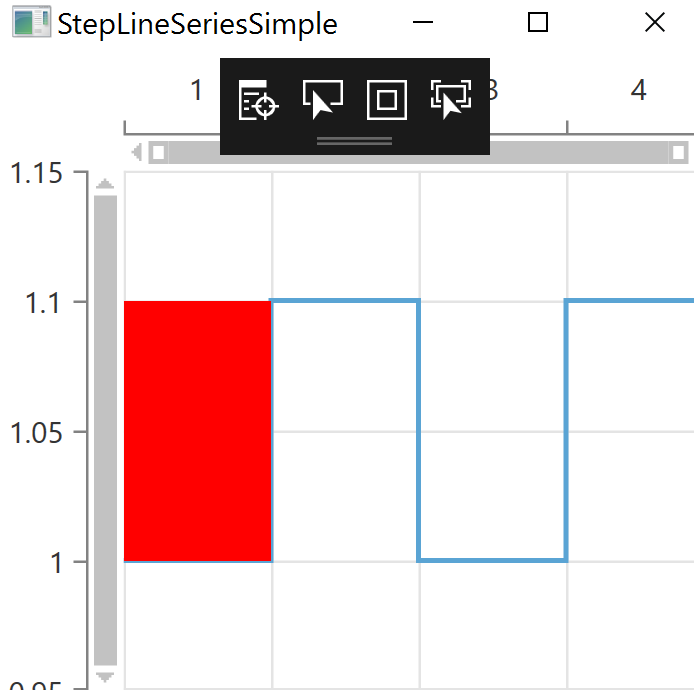This screenshot has width=694, height=690.
Task: Click the X axis label 4
Action: pos(639,91)
